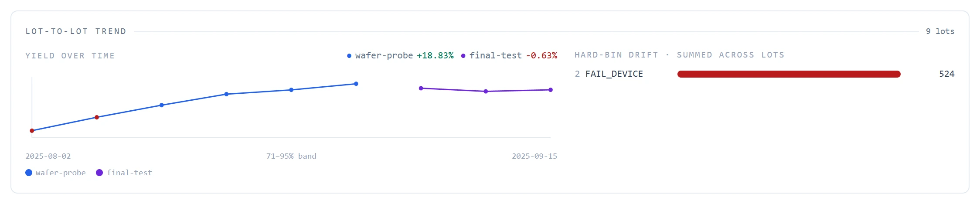
Task: Select the second red wafer-probe data point
Action: click(97, 117)
